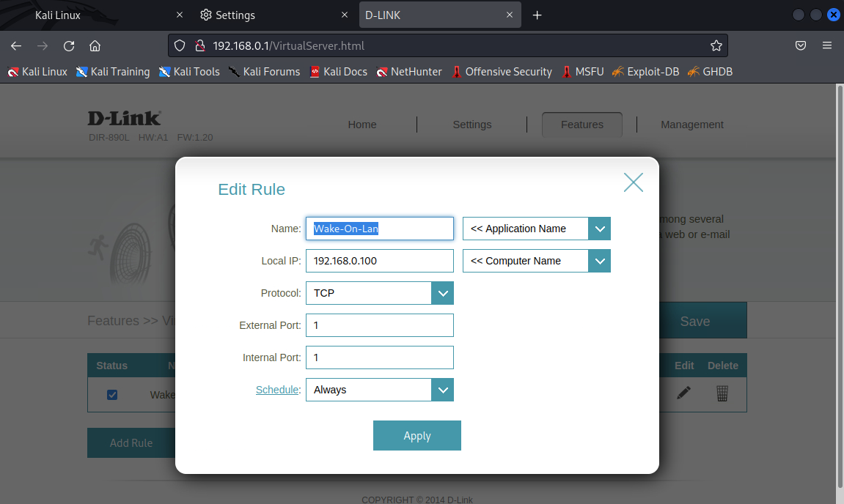This screenshot has height=504, width=844.
Task: Expand the Schedule Always dropdown
Action: (380, 390)
